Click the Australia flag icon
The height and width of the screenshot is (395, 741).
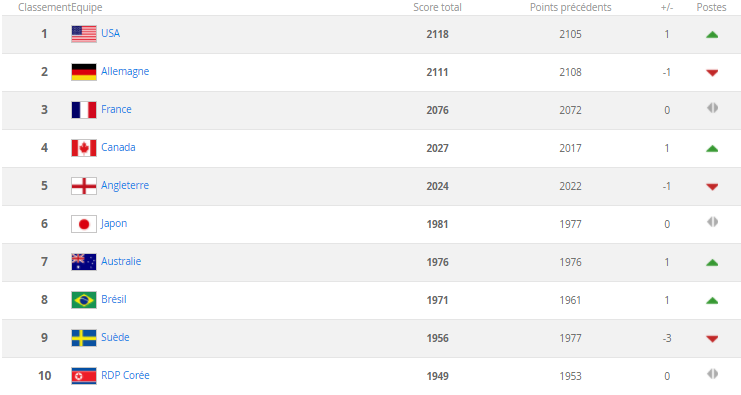84,262
